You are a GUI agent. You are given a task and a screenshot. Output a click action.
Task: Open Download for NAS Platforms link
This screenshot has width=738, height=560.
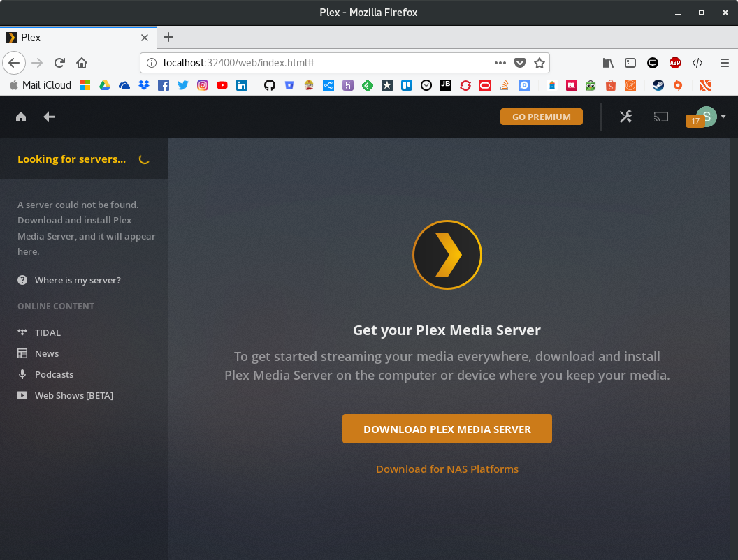click(447, 469)
